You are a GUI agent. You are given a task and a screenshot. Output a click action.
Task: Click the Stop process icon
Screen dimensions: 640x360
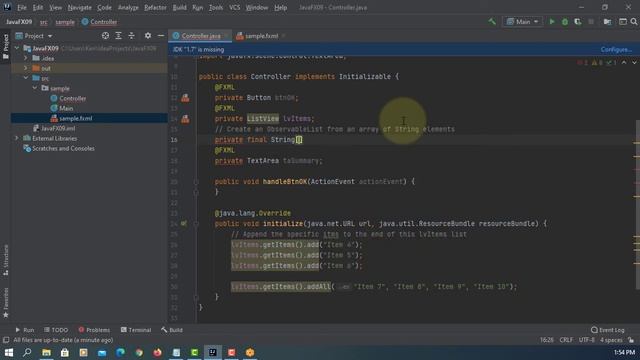(591, 22)
